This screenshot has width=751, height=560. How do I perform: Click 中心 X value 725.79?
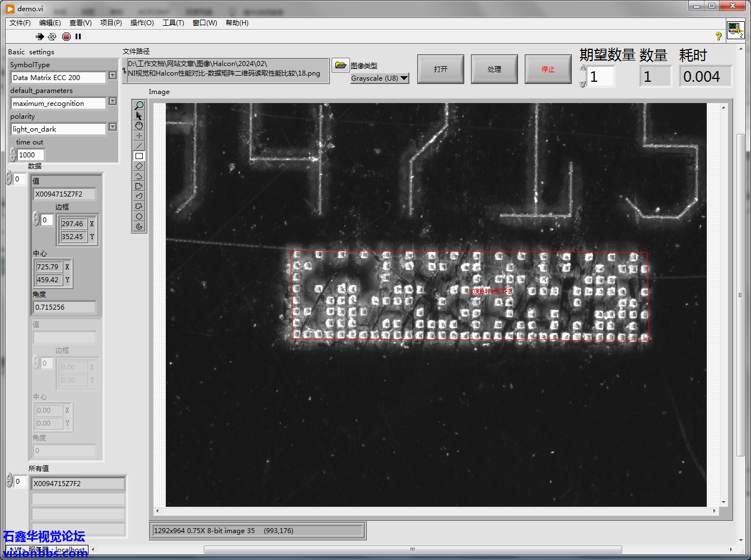48,267
